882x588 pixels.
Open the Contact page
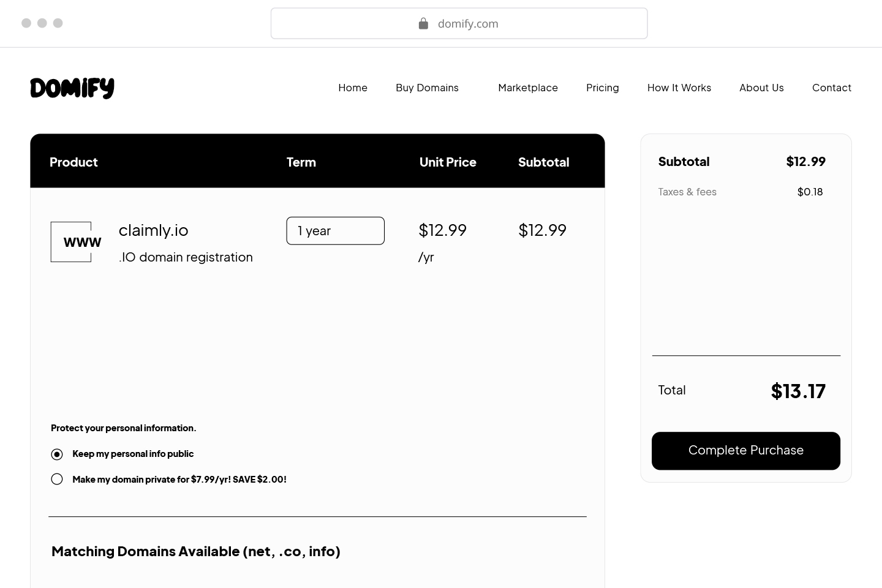point(832,88)
